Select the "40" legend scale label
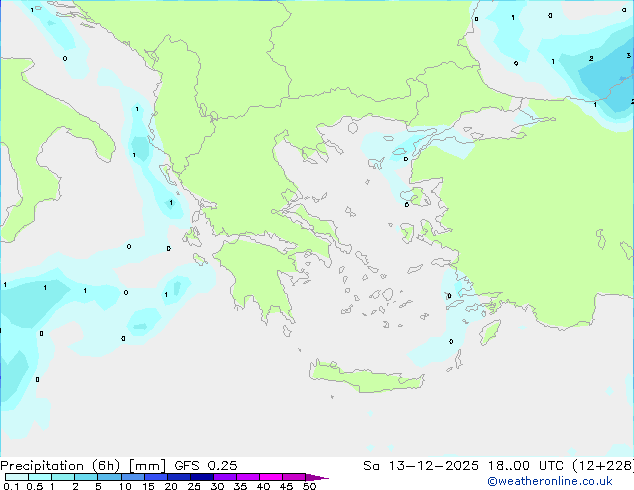The image size is (634, 490). pos(264,486)
